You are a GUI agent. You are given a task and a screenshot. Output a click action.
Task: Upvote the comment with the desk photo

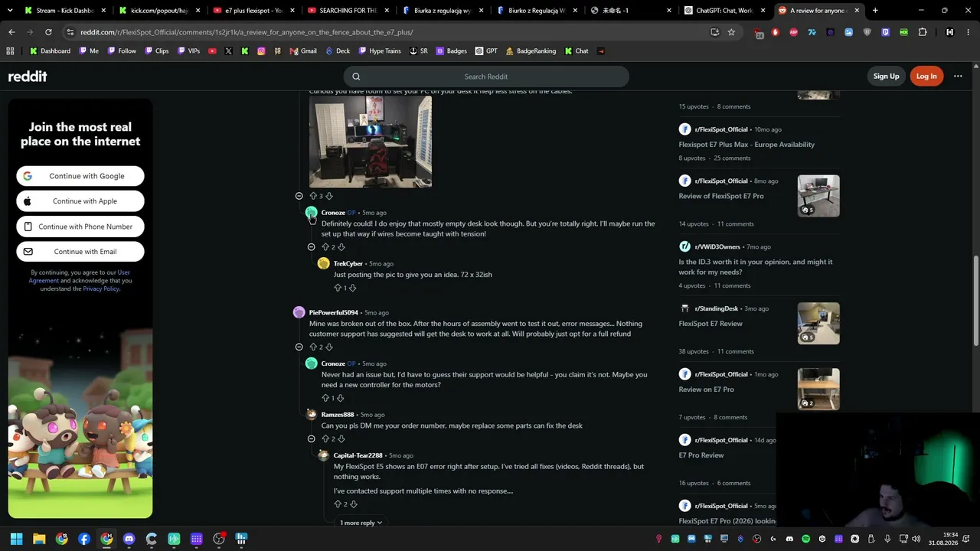click(313, 196)
